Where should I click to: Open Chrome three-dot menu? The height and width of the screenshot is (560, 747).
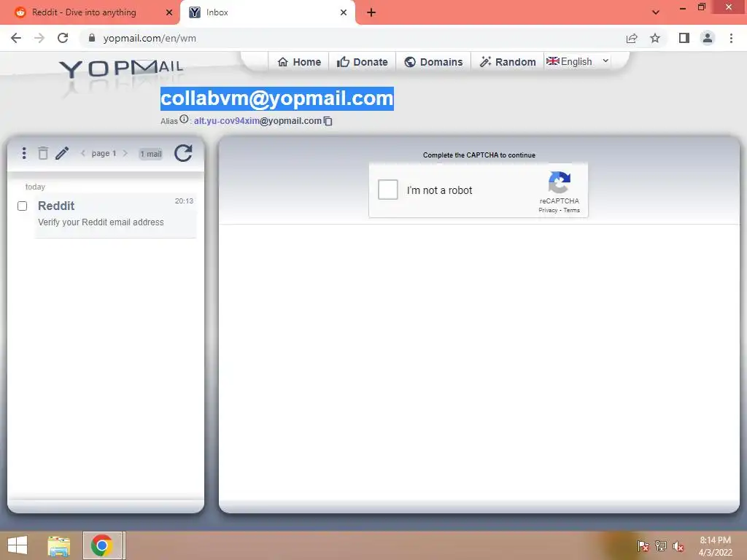pos(731,38)
